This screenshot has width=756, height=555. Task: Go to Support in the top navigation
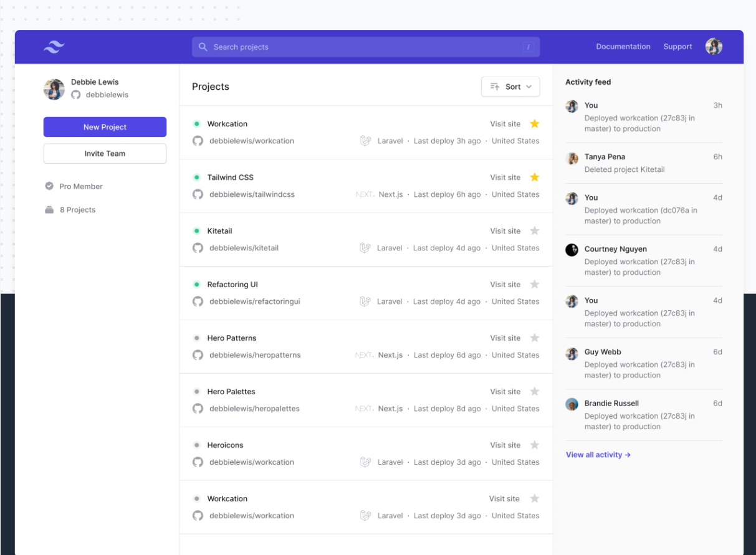[677, 47]
